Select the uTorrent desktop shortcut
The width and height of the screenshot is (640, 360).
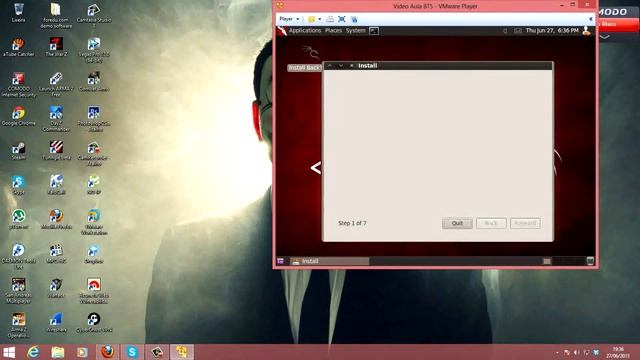(18, 219)
